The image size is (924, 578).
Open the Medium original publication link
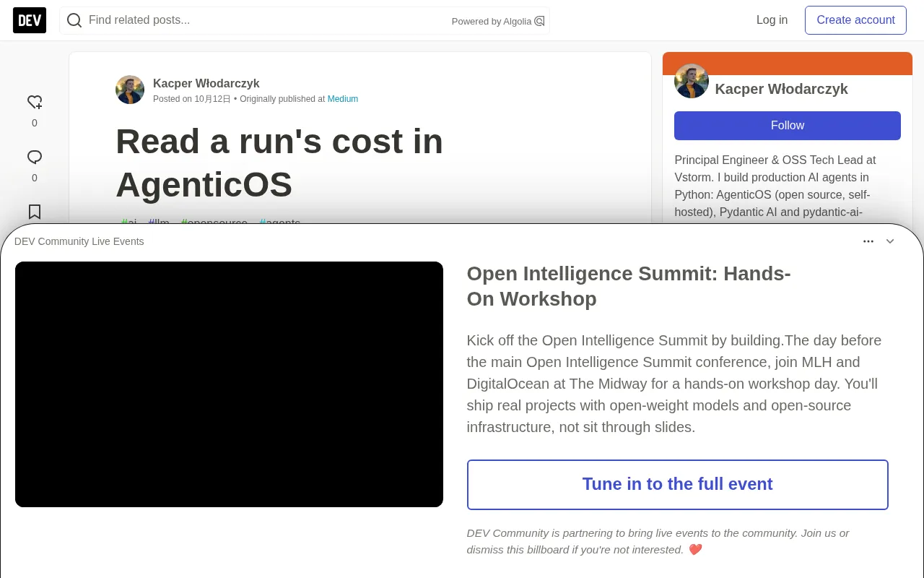(343, 99)
